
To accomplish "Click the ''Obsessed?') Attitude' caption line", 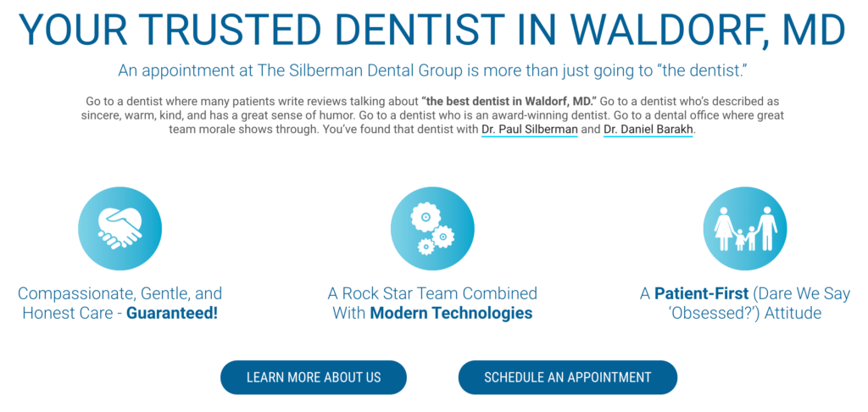I will [745, 314].
